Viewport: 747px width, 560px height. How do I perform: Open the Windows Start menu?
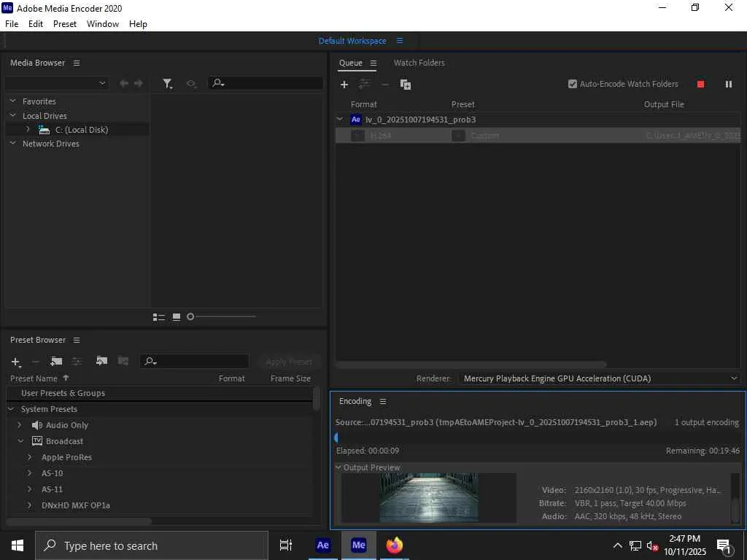[18, 545]
